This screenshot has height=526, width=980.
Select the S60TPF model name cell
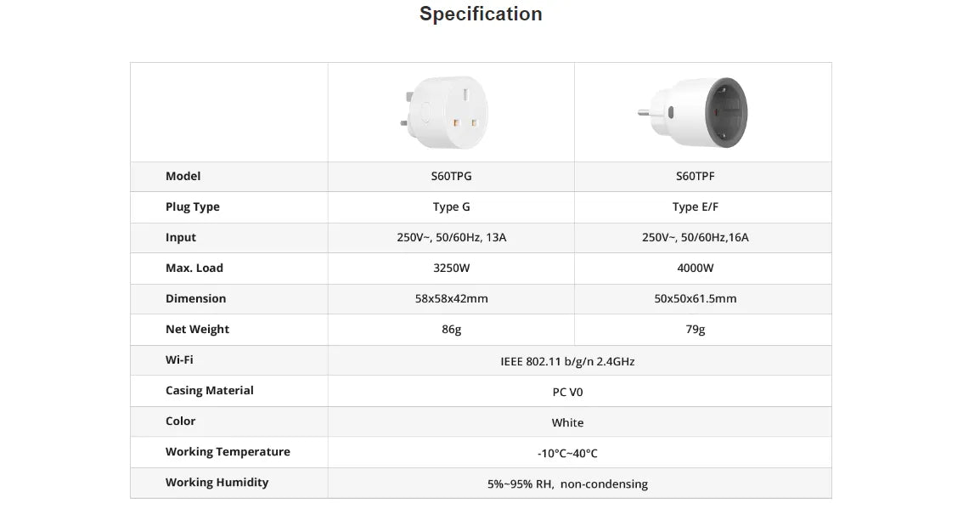(x=696, y=177)
